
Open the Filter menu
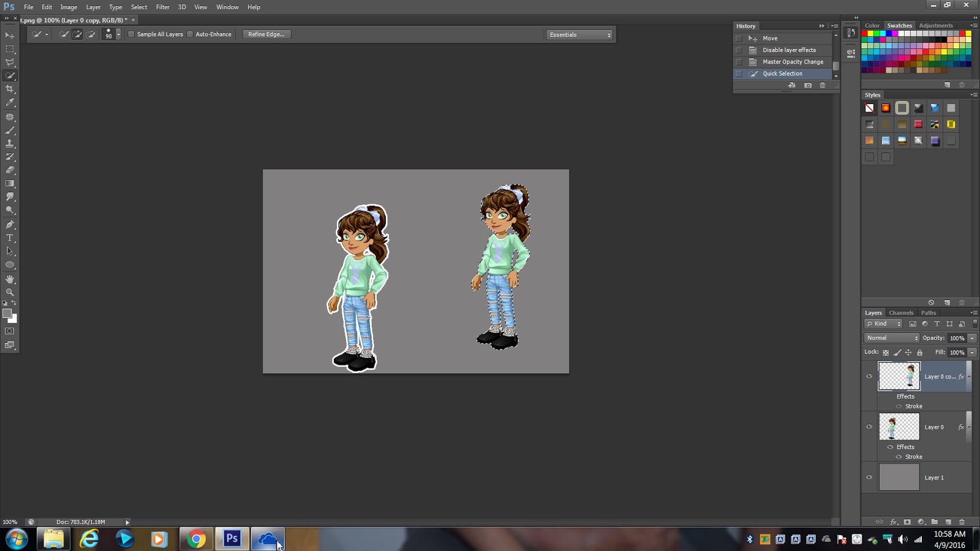pos(162,7)
